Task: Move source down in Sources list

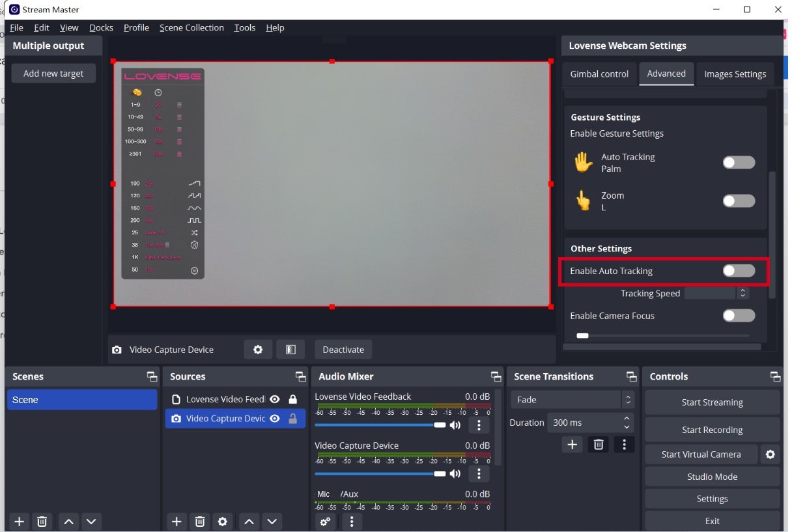Action: (272, 522)
